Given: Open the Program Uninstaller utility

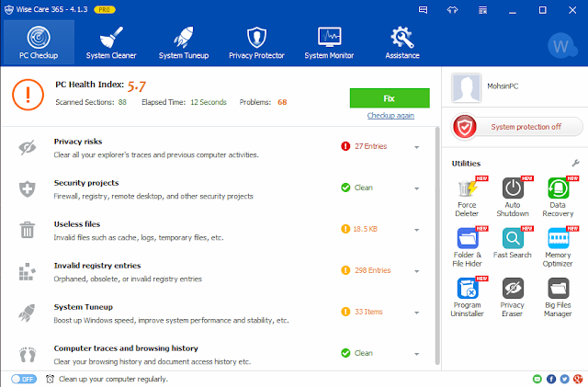Looking at the screenshot, I should (467, 297).
